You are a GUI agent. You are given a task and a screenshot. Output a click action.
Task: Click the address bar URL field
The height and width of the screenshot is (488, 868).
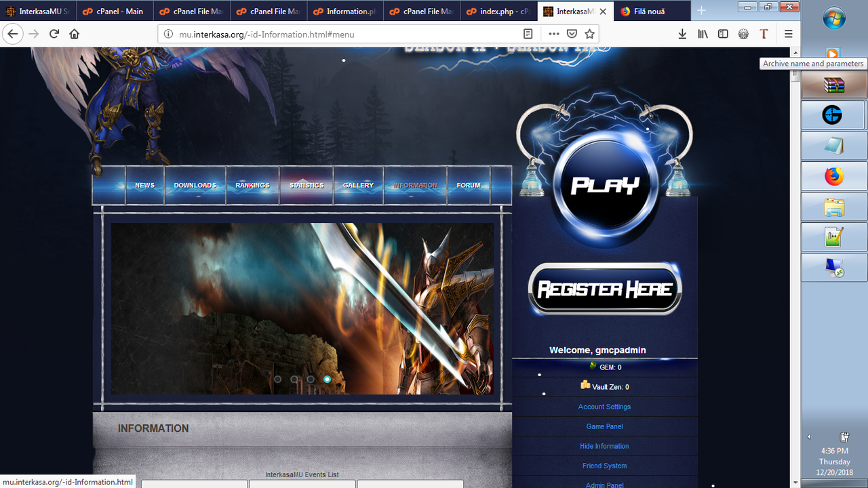click(346, 34)
